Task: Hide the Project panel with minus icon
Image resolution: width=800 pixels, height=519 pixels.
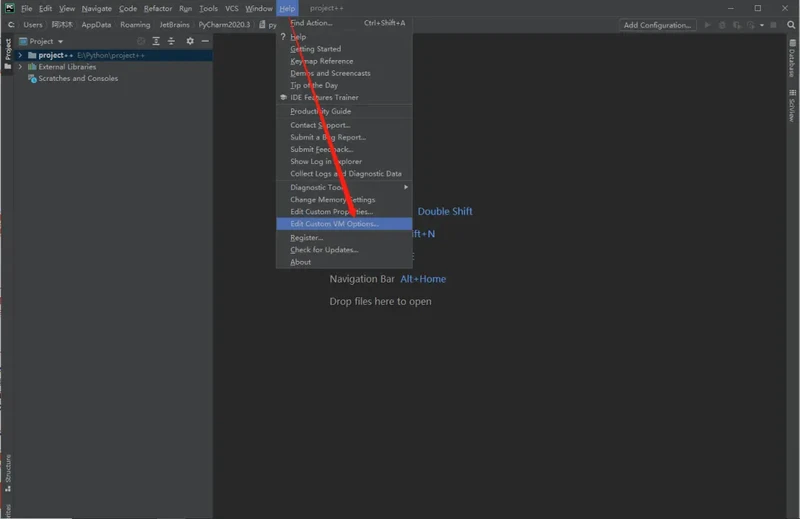Action: (x=205, y=41)
